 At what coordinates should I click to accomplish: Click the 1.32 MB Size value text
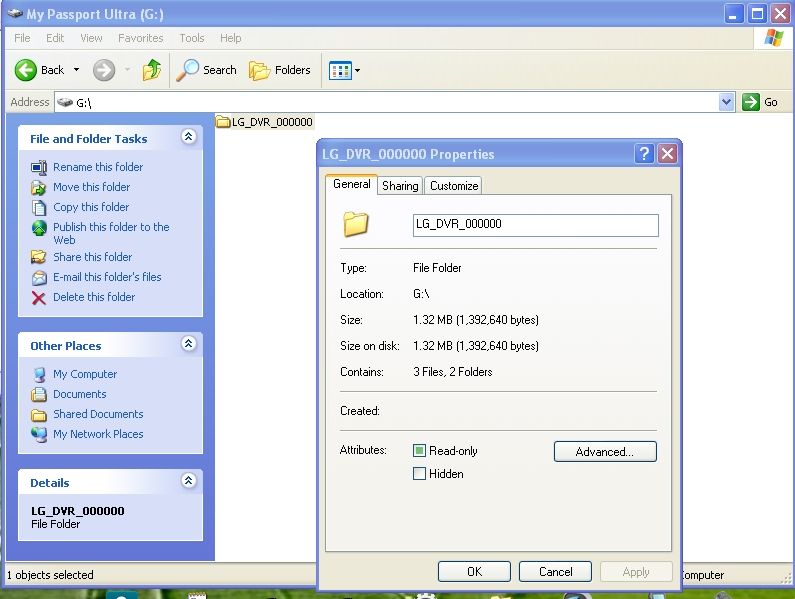point(476,320)
